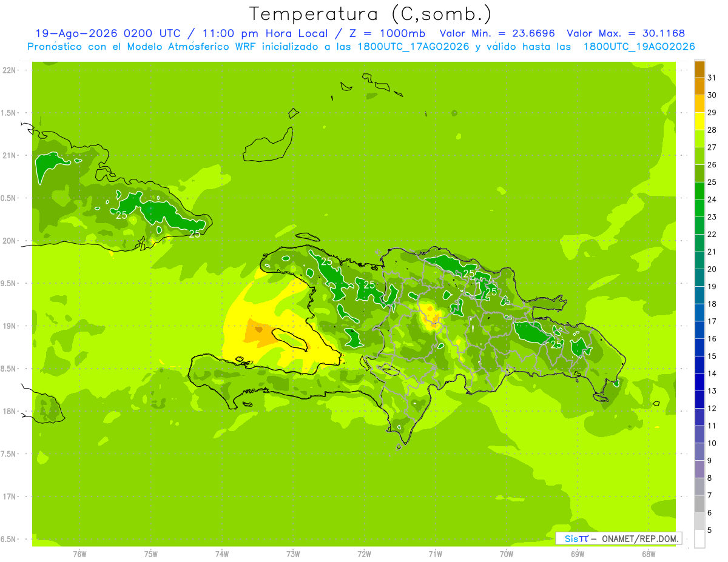
Task: Click the '21N' latitude axis label
Action: 8,155
